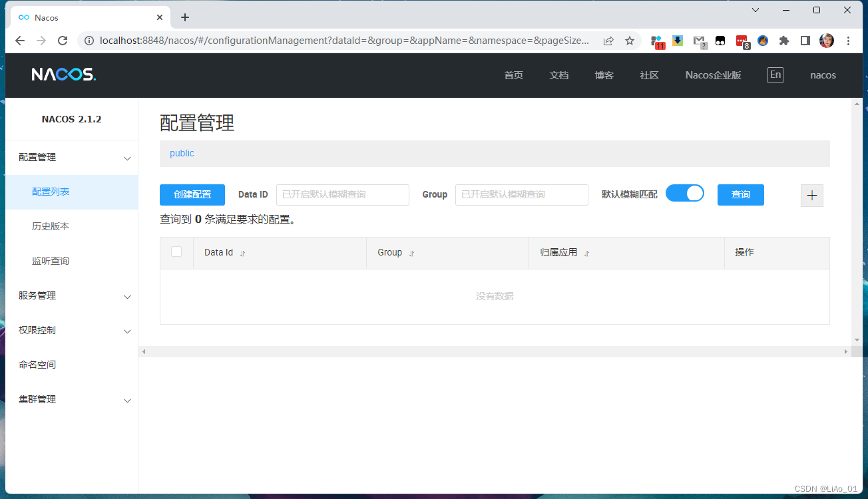Check the select-all checkbox in table header
The width and height of the screenshot is (868, 499).
click(177, 251)
